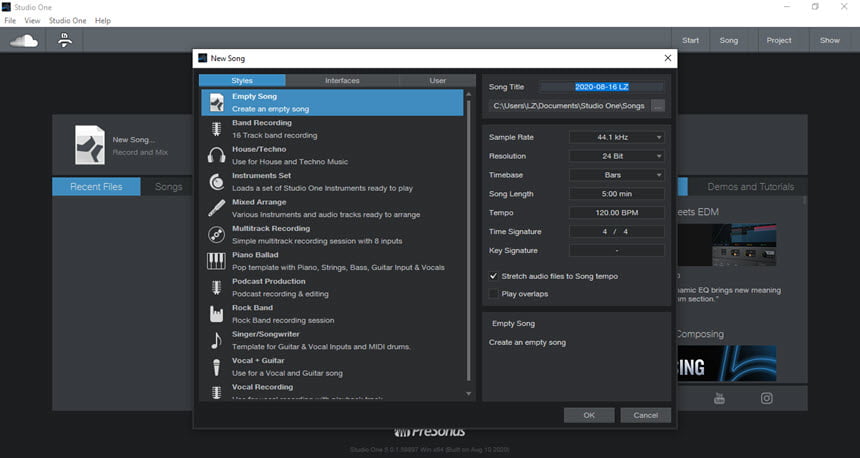Select the Rock Band hand icon

pyautogui.click(x=217, y=314)
